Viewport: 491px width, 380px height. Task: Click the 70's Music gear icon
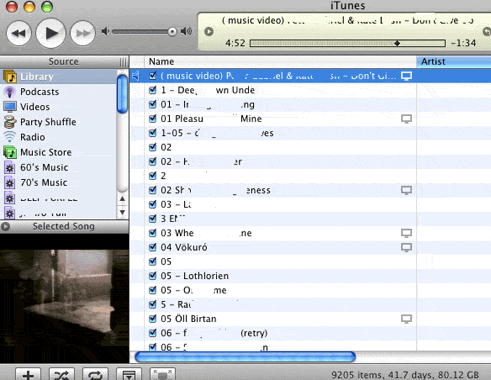tap(9, 183)
